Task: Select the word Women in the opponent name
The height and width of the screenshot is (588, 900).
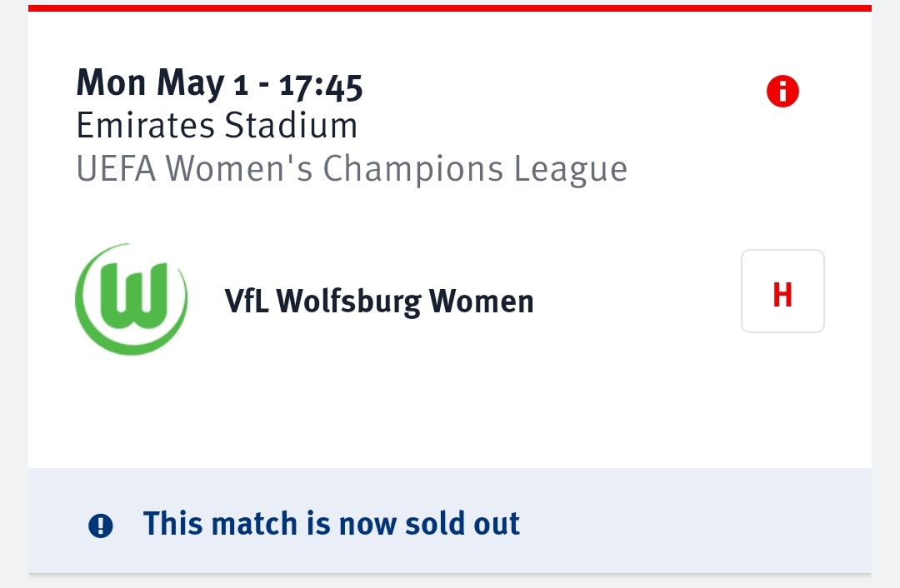Action: pyautogui.click(x=482, y=301)
